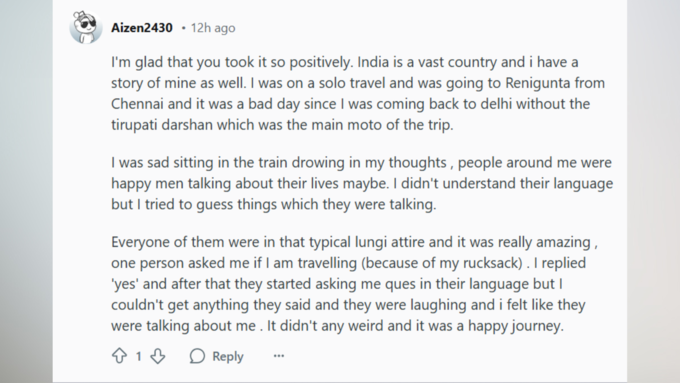Click the vote count number 1
The image size is (680, 383).
point(138,357)
